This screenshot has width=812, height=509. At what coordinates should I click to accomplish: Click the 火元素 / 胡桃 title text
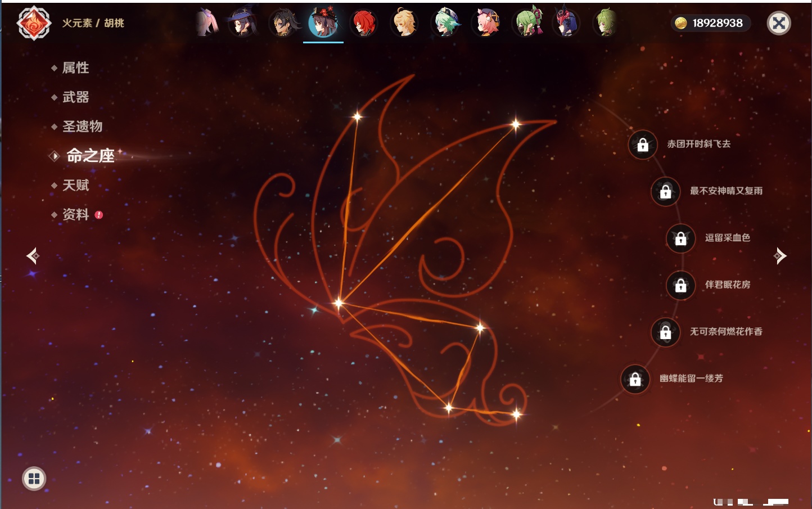tap(93, 23)
